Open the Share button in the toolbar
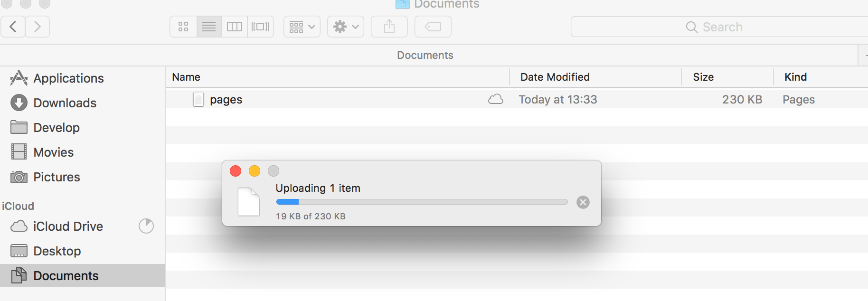The image size is (868, 301). pyautogui.click(x=389, y=27)
